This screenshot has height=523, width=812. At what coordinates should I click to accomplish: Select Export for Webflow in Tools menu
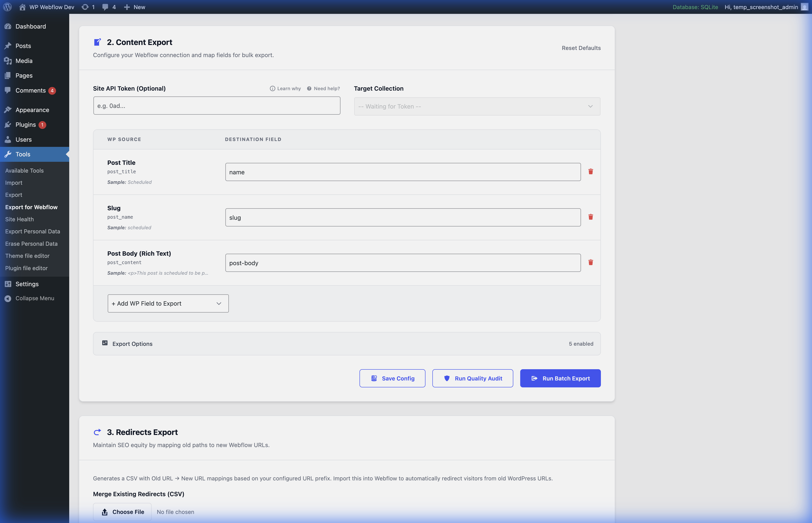click(31, 207)
